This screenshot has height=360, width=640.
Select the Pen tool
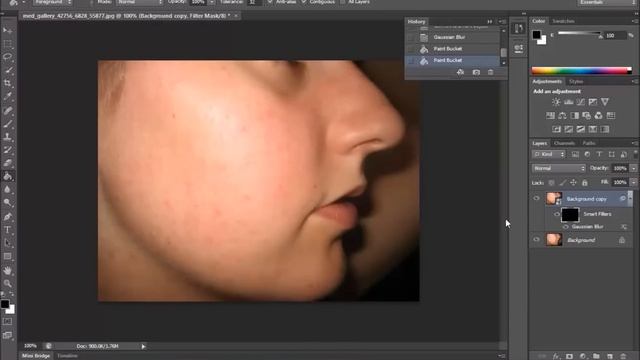7,216
